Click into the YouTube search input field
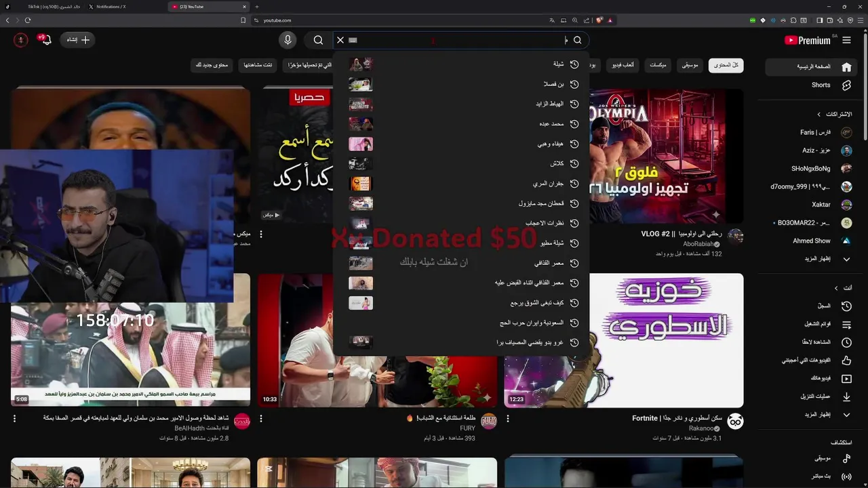The width and height of the screenshot is (868, 488). [461, 40]
